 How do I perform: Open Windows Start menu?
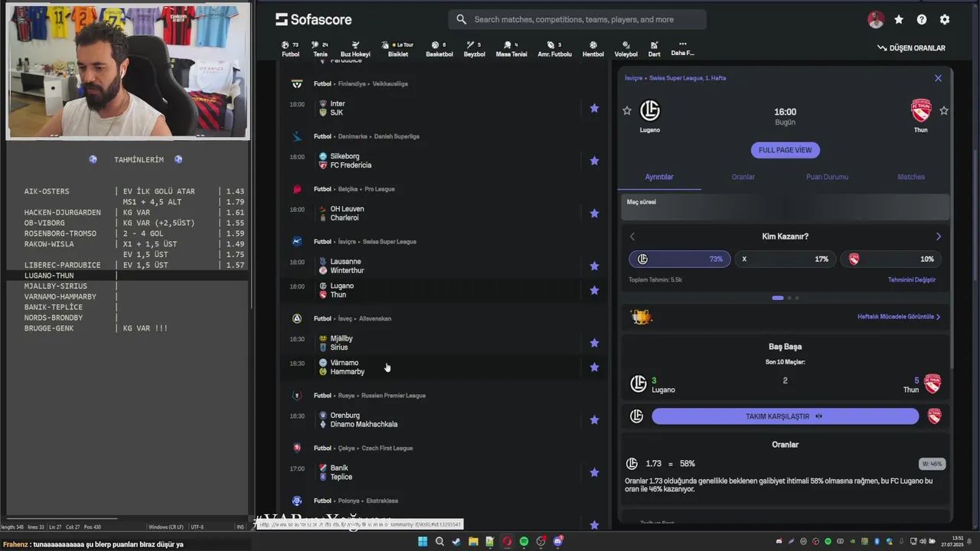point(423,542)
